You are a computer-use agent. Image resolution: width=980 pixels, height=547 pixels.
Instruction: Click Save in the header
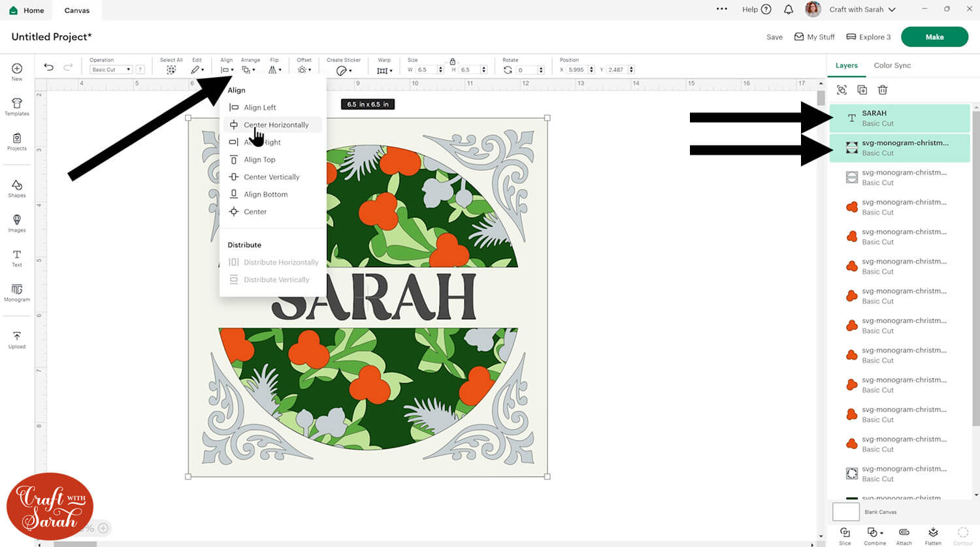(774, 37)
